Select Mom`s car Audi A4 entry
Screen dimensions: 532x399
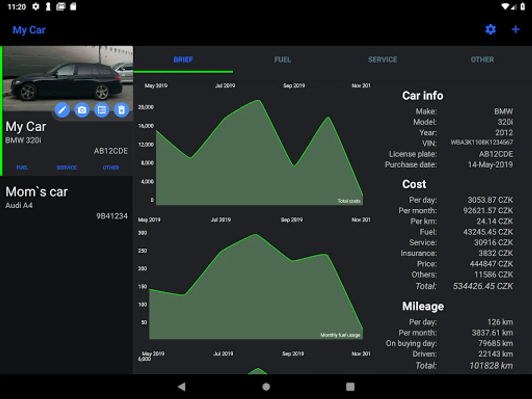(66, 203)
